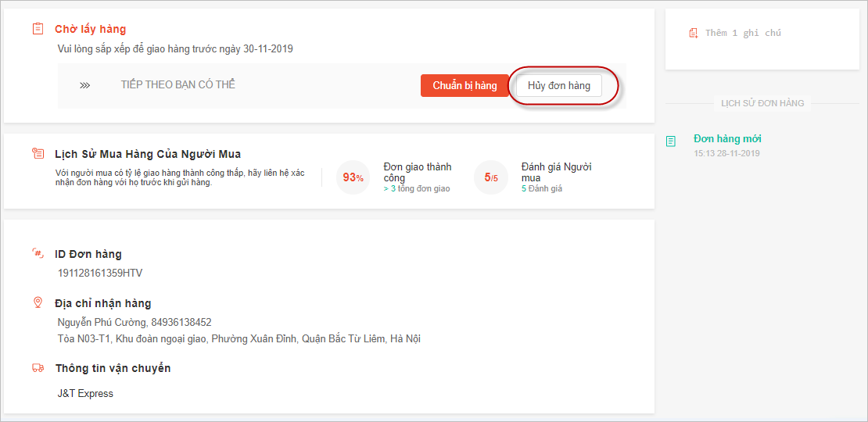Viewport: 868px width, 422px height.
Task: Click the J&T Express carrier name
Action: pyautogui.click(x=85, y=393)
